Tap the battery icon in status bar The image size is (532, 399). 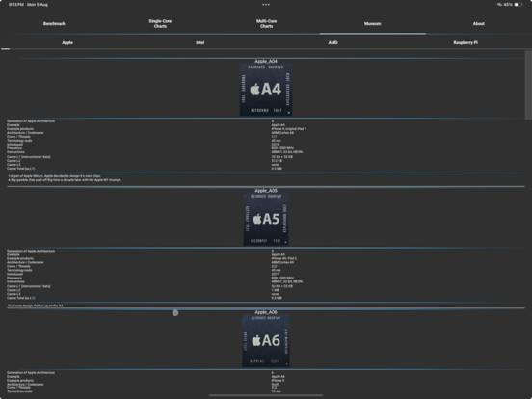519,5
